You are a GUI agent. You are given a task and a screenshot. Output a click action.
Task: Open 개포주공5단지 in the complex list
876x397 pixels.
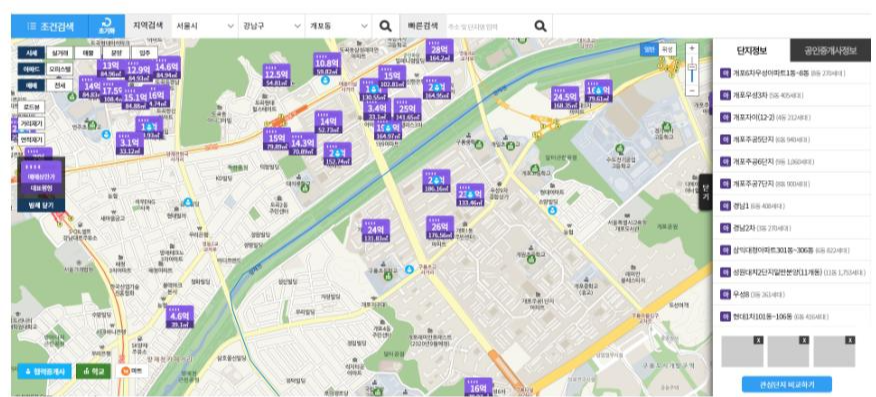[x=792, y=140]
